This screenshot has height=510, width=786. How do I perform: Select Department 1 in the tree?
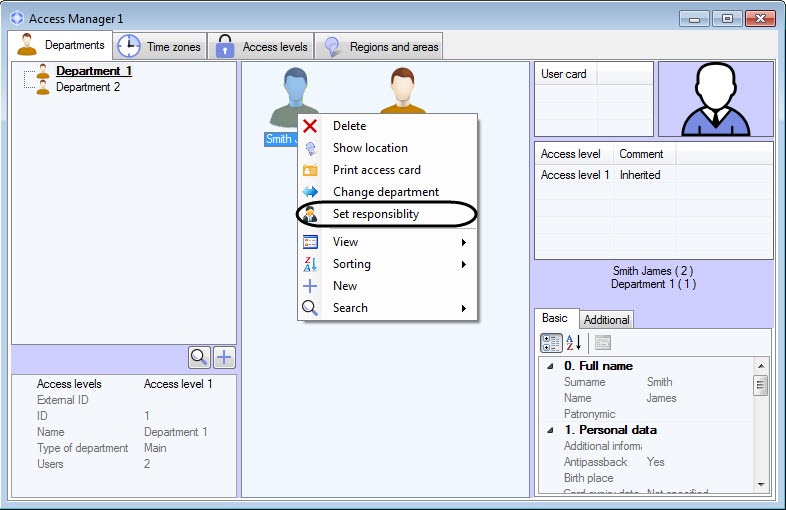pos(94,71)
